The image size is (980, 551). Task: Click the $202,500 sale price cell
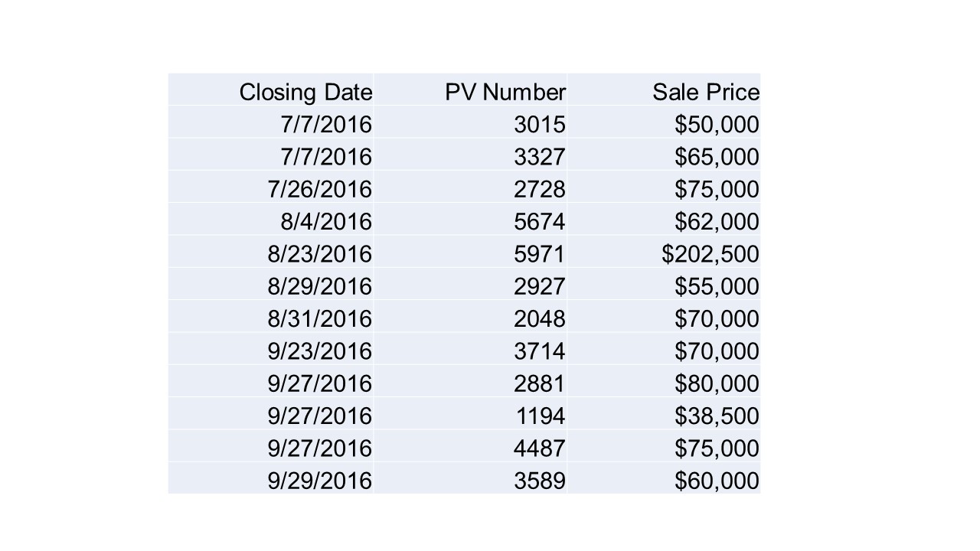(664, 253)
